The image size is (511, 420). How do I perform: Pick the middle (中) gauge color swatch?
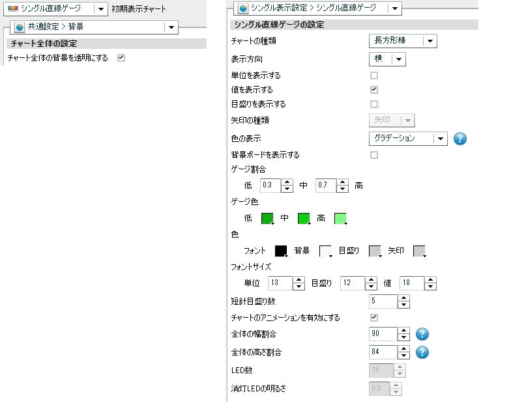(304, 219)
